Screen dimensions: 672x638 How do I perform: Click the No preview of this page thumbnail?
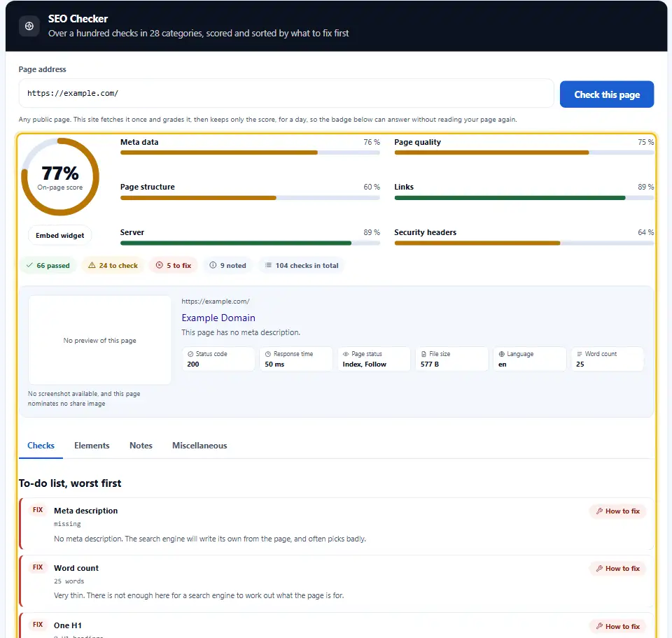click(x=100, y=341)
